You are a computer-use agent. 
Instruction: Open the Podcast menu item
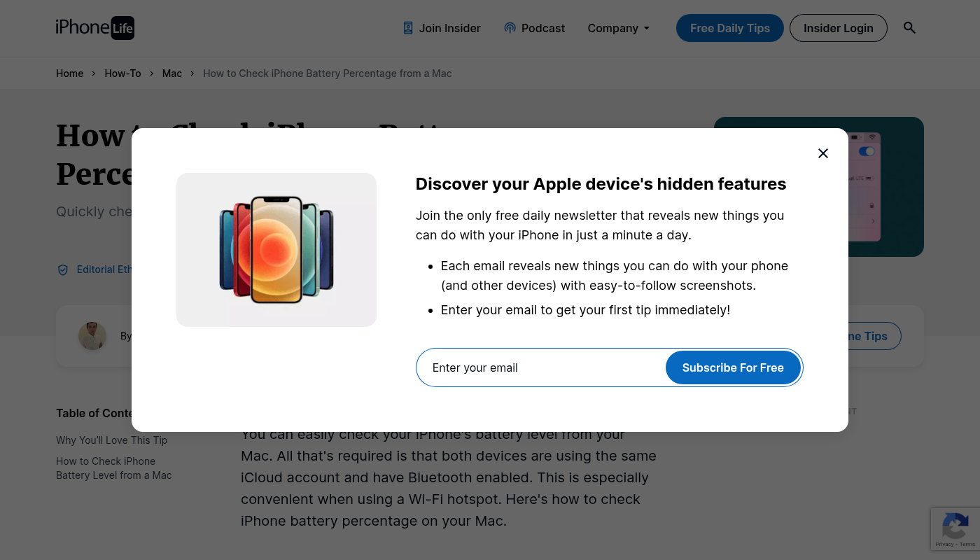(x=542, y=28)
